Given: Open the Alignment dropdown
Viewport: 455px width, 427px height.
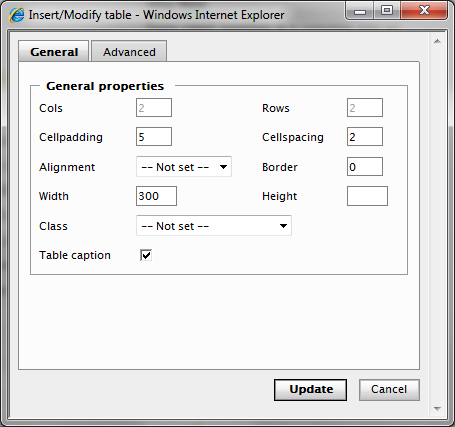Looking at the screenshot, I should click(x=184, y=167).
